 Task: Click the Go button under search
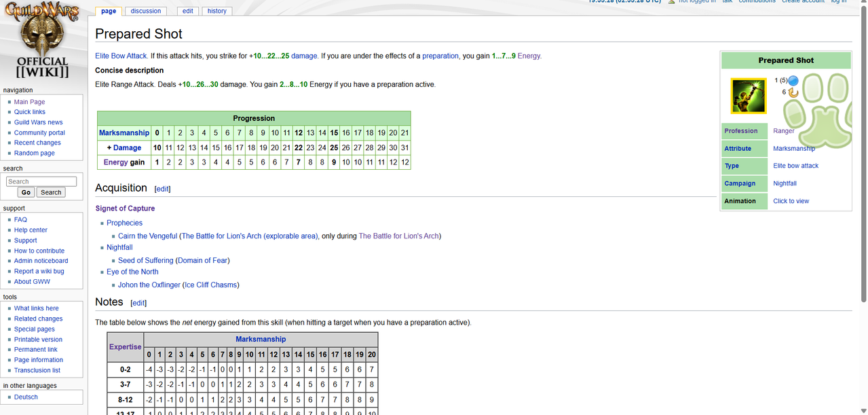[x=26, y=192]
